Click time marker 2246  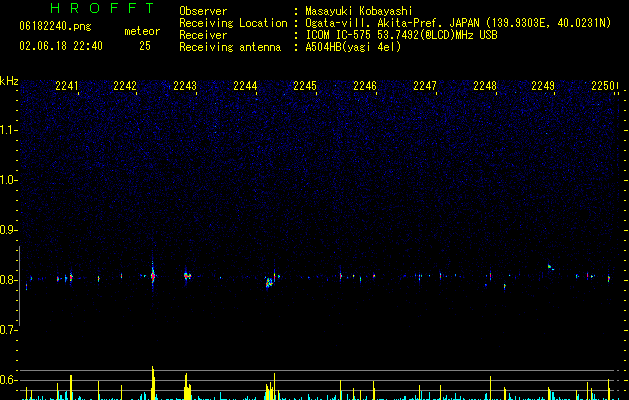coord(365,86)
